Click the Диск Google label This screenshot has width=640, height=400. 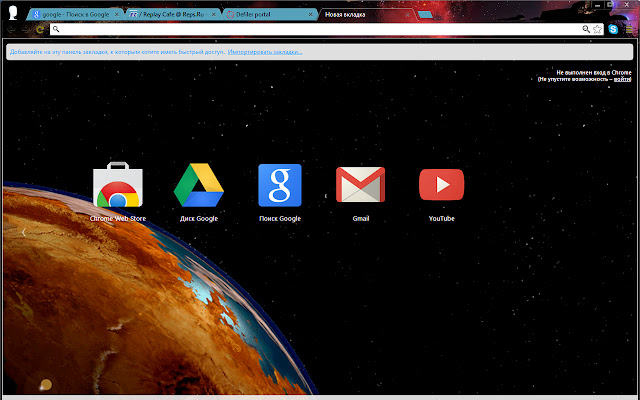[x=199, y=219]
